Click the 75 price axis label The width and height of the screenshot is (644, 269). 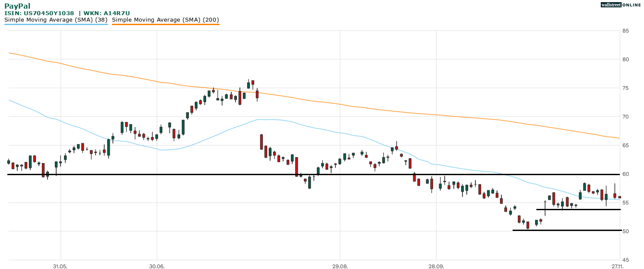tap(625, 88)
